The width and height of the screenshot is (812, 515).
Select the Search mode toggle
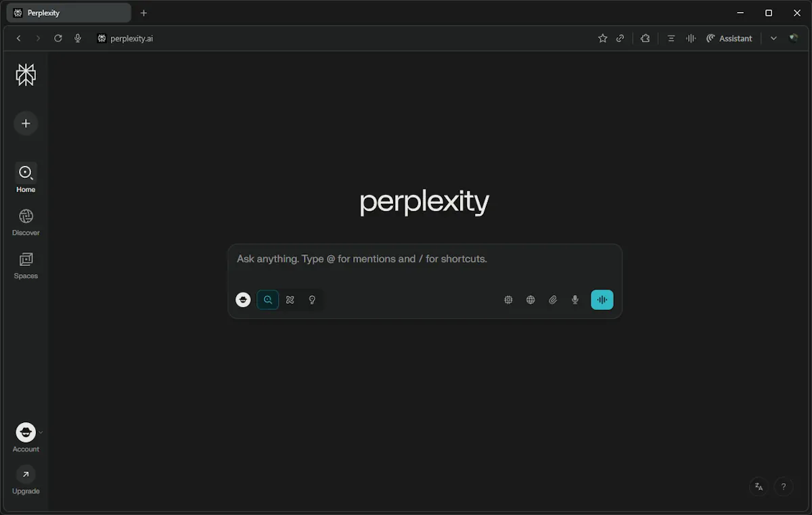pos(268,300)
